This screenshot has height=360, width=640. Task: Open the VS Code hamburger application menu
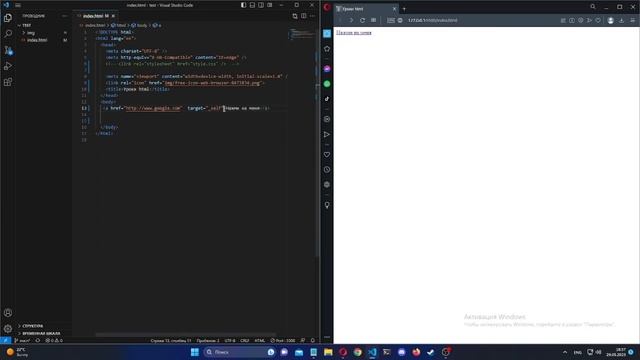[18, 5]
